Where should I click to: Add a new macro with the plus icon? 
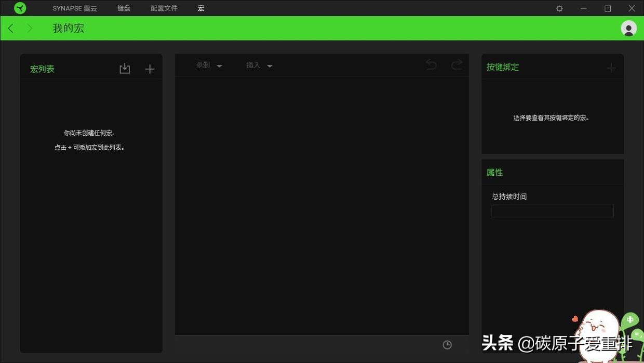[150, 68]
